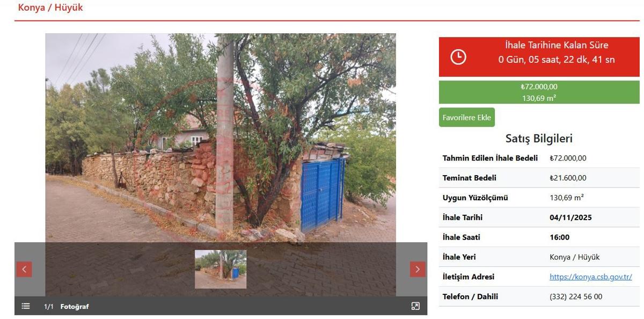Click the green price and area banner
The width and height of the screenshot is (644, 319).
click(539, 92)
